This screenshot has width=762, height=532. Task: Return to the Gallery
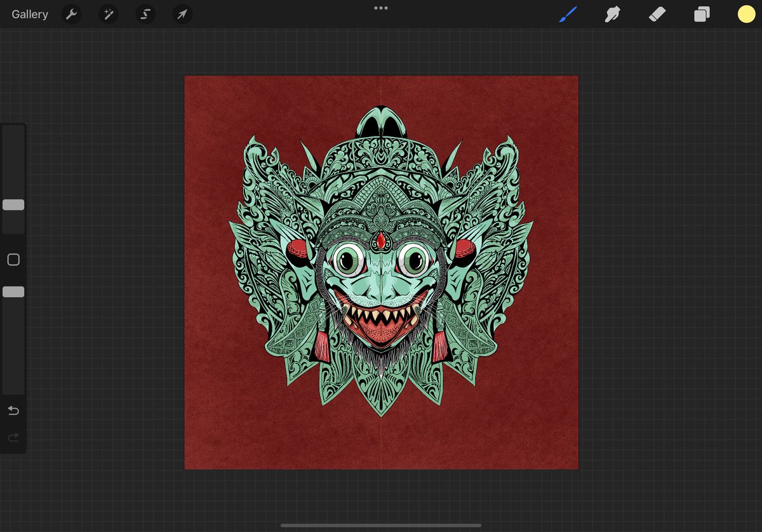[29, 14]
